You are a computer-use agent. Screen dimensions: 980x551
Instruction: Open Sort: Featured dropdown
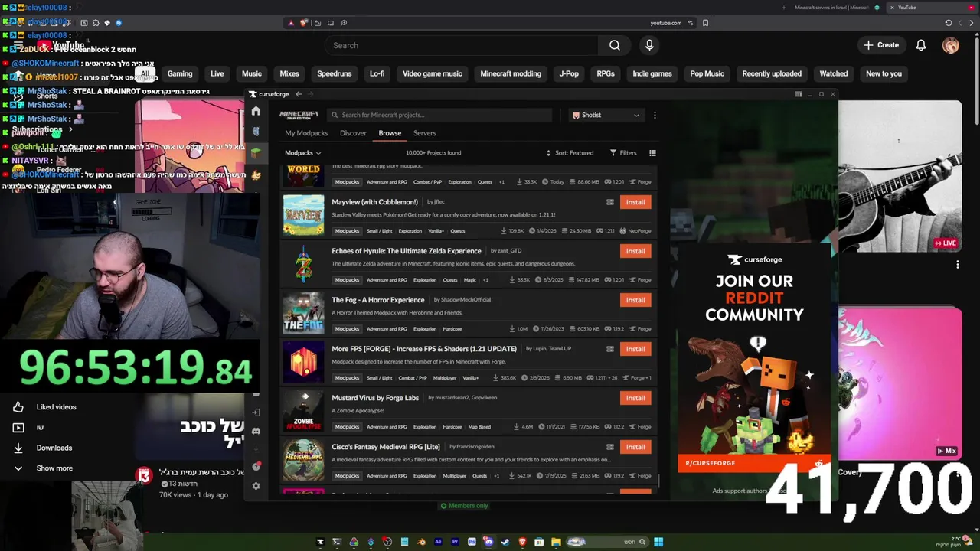coord(570,153)
